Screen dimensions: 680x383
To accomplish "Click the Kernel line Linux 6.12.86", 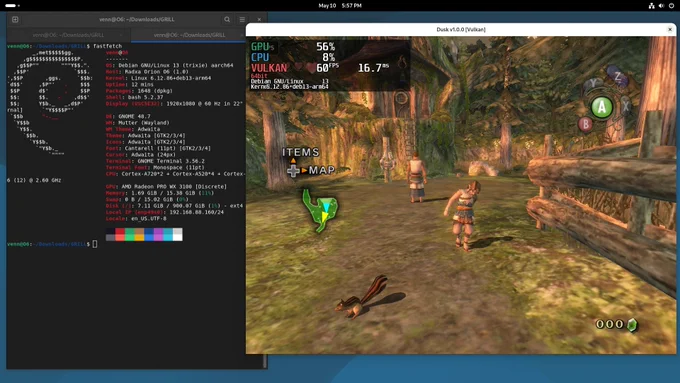I will pos(158,78).
